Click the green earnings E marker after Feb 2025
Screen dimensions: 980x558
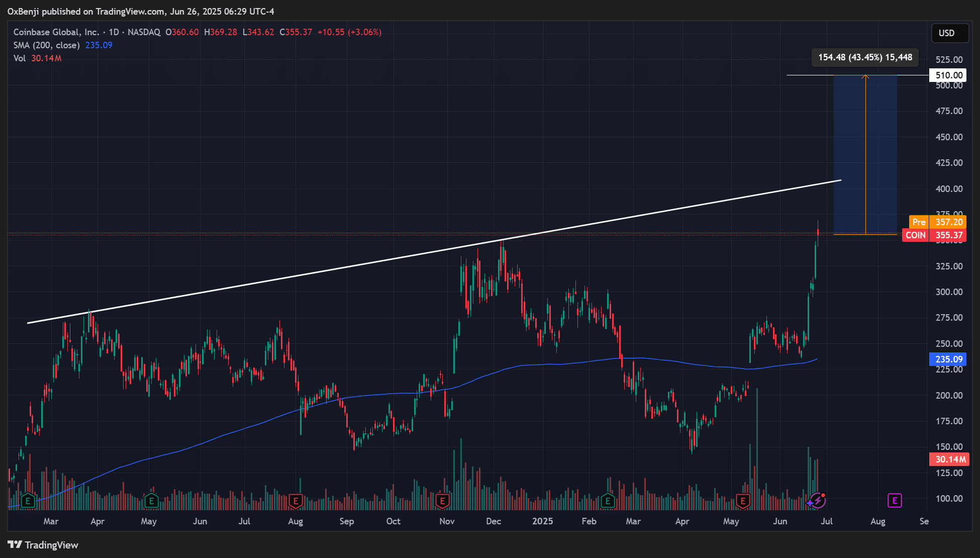click(608, 501)
